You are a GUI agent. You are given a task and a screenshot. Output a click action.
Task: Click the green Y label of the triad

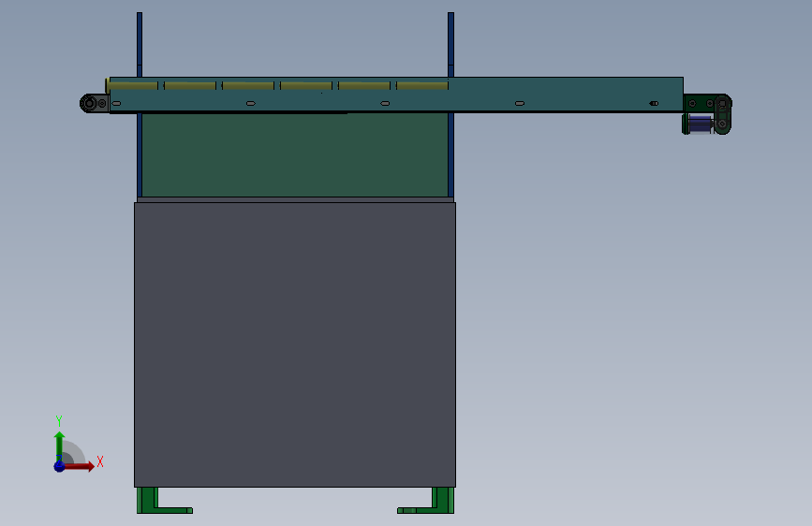(59, 421)
